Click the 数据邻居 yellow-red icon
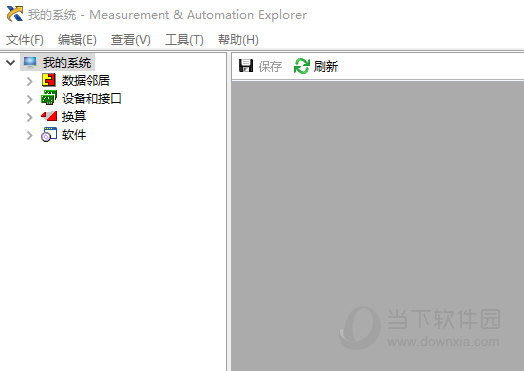Viewport: 524px width, 371px height. point(49,80)
